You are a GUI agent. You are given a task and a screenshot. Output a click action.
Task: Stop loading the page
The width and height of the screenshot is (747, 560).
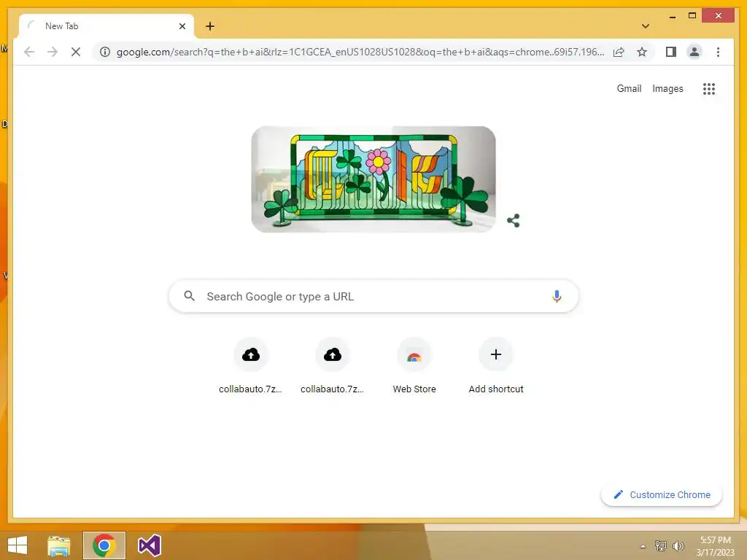76,52
